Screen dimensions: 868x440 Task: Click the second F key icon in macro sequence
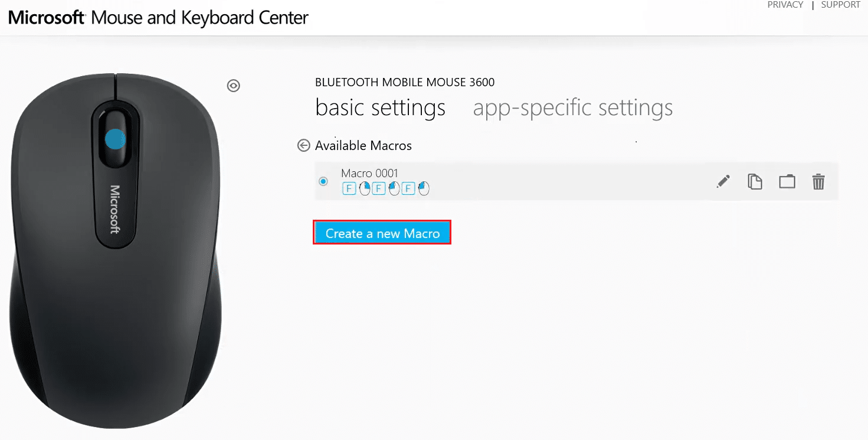[x=379, y=188]
